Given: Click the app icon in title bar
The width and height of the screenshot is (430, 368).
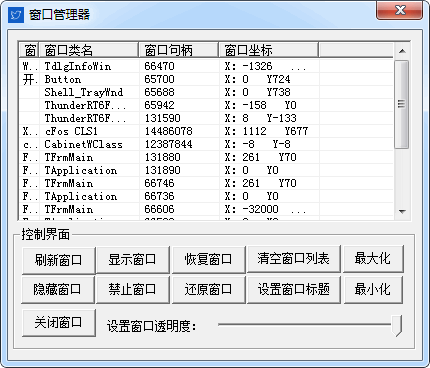Looking at the screenshot, I should (16, 14).
